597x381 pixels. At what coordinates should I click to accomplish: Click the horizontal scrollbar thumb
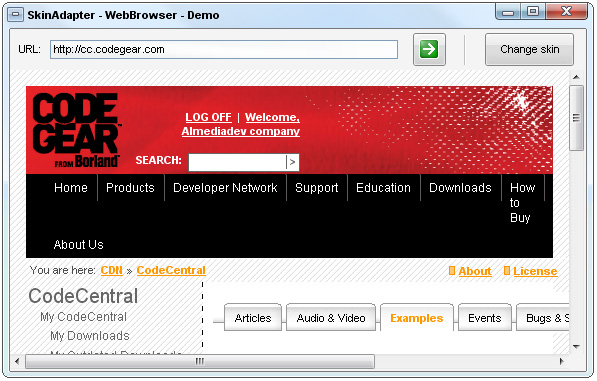pyautogui.click(x=200, y=361)
